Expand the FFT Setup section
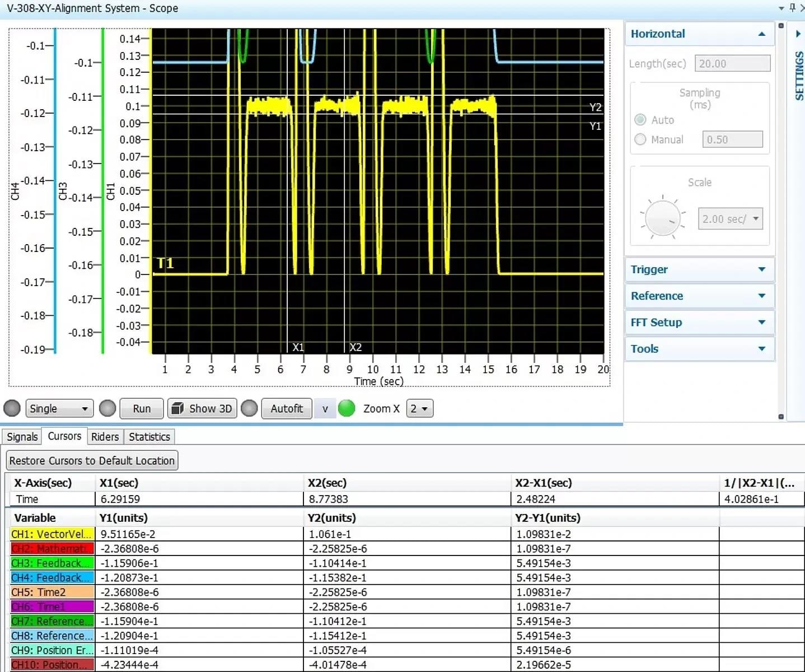Screen dimensions: 805x672 click(699, 322)
